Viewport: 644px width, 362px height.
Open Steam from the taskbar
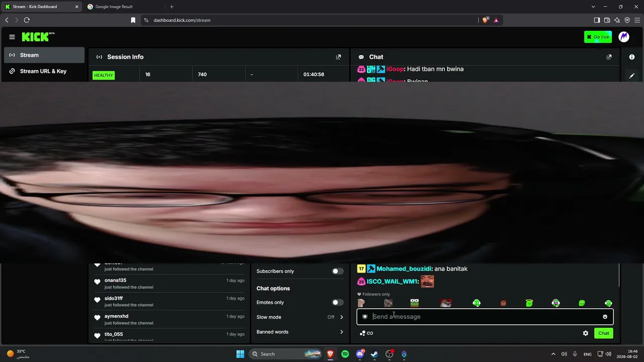point(374,354)
